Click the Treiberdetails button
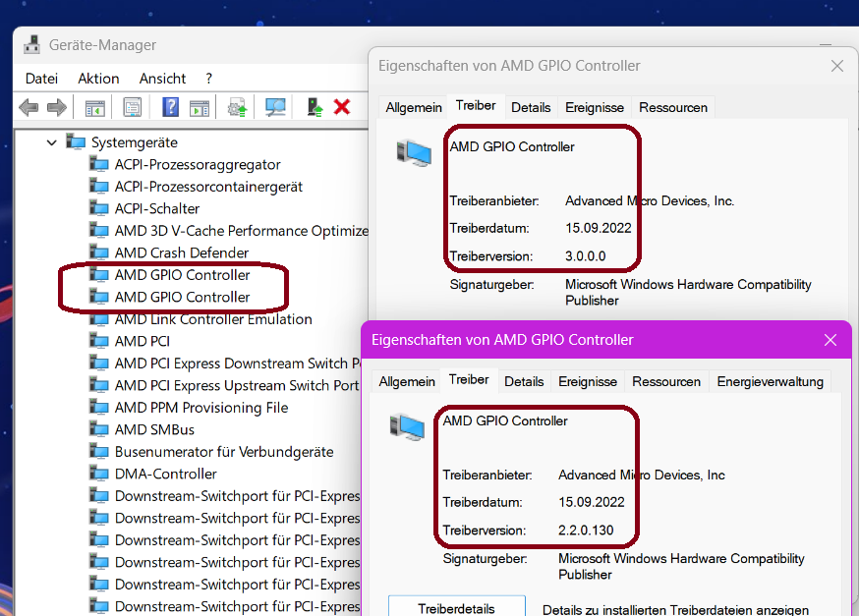 (456, 605)
